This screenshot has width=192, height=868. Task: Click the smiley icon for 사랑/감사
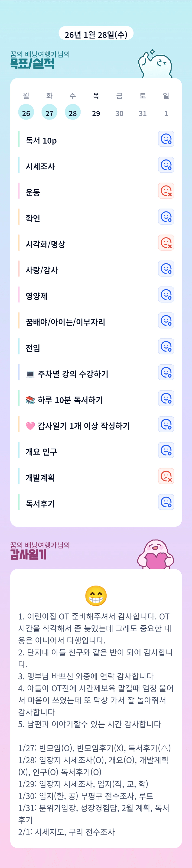[x=166, y=268]
